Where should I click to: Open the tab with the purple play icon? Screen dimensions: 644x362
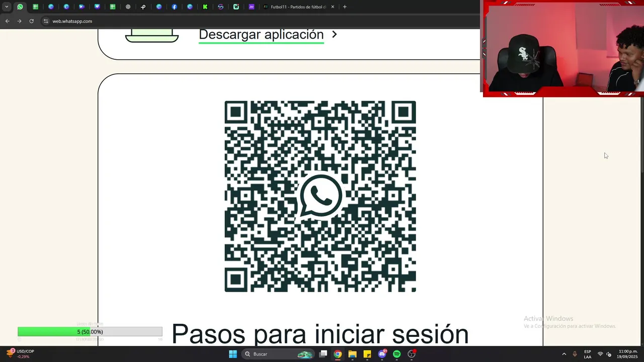click(x=82, y=7)
